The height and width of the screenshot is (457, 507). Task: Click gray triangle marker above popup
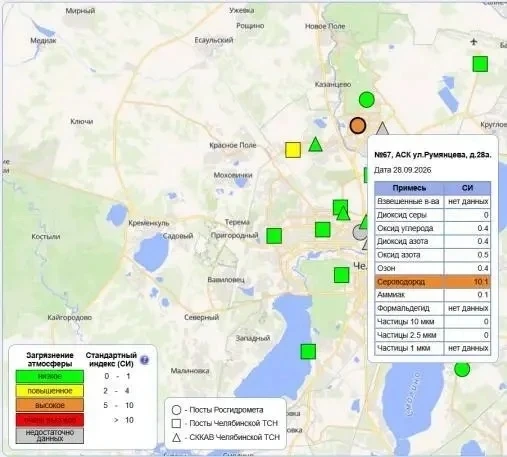click(x=382, y=129)
